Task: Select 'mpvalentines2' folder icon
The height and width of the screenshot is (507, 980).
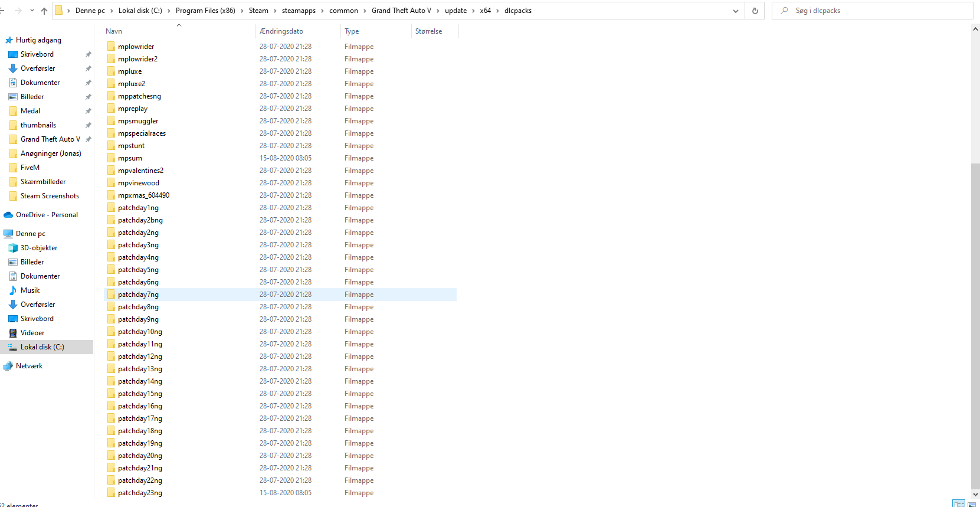Action: point(111,170)
